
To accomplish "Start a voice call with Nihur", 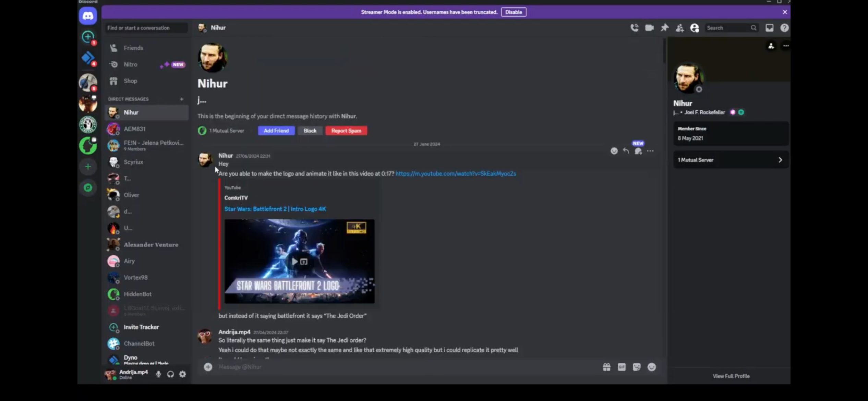I will tap(634, 28).
